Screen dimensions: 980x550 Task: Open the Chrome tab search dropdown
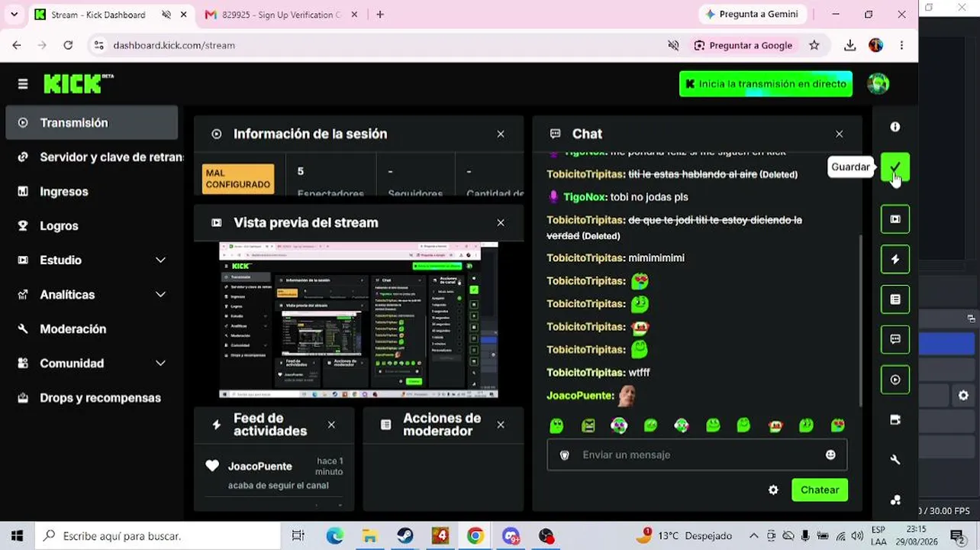pos(14,15)
